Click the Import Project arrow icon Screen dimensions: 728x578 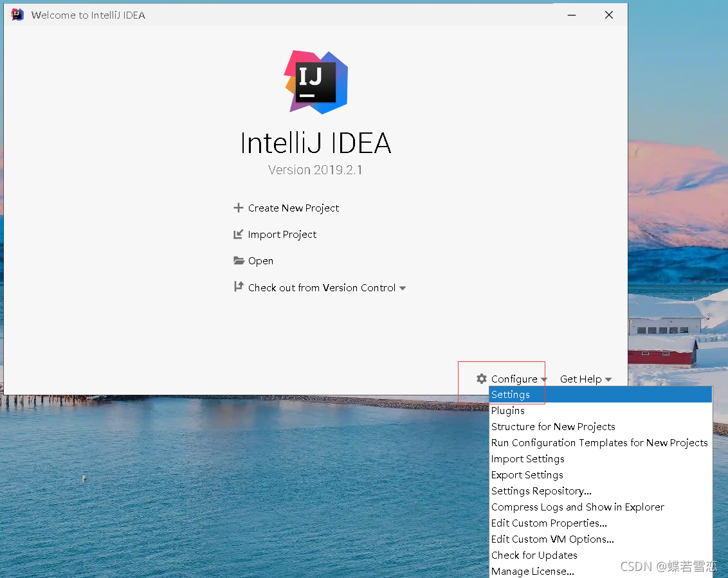tap(238, 235)
